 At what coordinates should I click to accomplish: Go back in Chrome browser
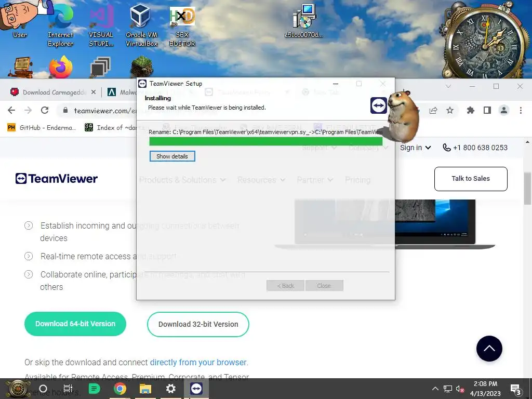[x=11, y=110]
